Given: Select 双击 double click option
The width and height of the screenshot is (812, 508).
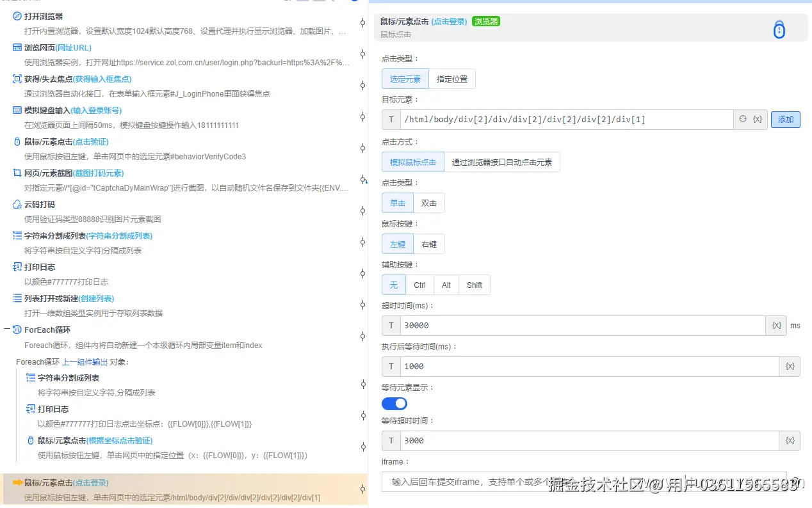Looking at the screenshot, I should click(x=429, y=203).
